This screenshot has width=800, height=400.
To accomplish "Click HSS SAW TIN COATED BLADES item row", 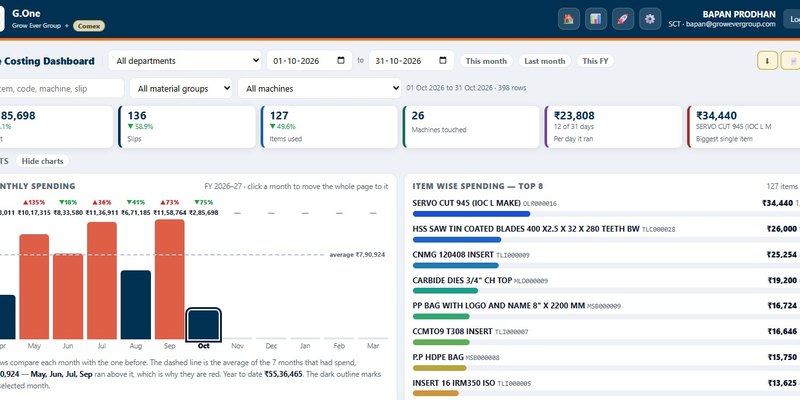I will pyautogui.click(x=606, y=234).
